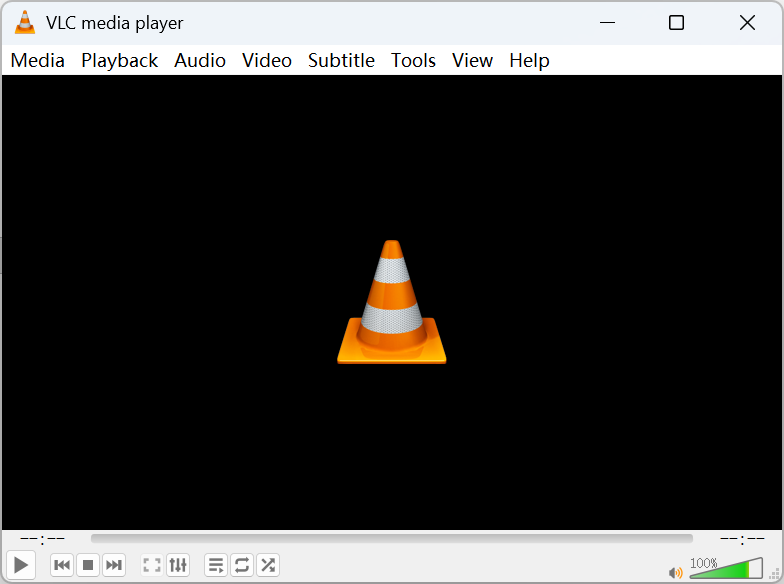Click the window resize grip

pos(774,574)
